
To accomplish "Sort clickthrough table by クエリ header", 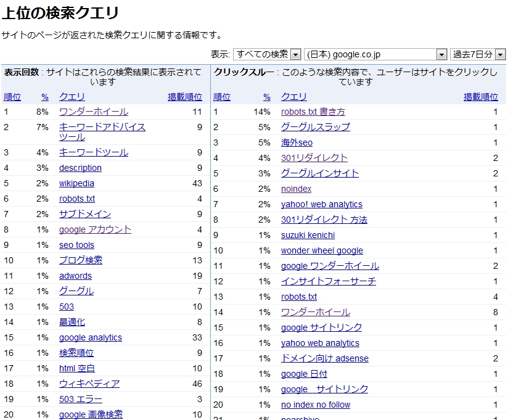I will tap(294, 97).
